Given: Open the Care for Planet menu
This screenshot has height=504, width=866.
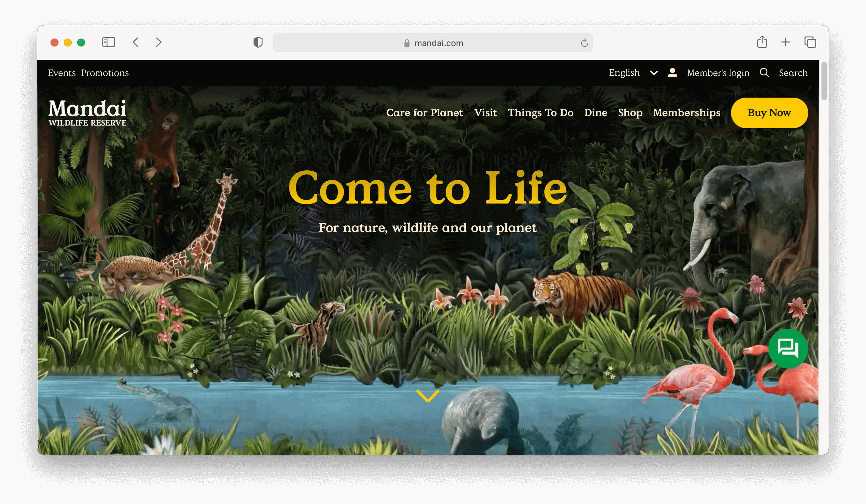Looking at the screenshot, I should pyautogui.click(x=424, y=113).
